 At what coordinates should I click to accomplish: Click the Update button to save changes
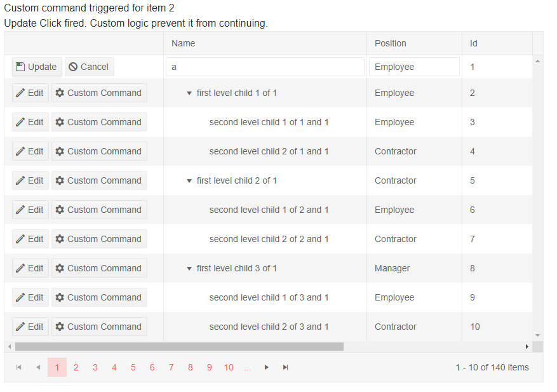36,66
